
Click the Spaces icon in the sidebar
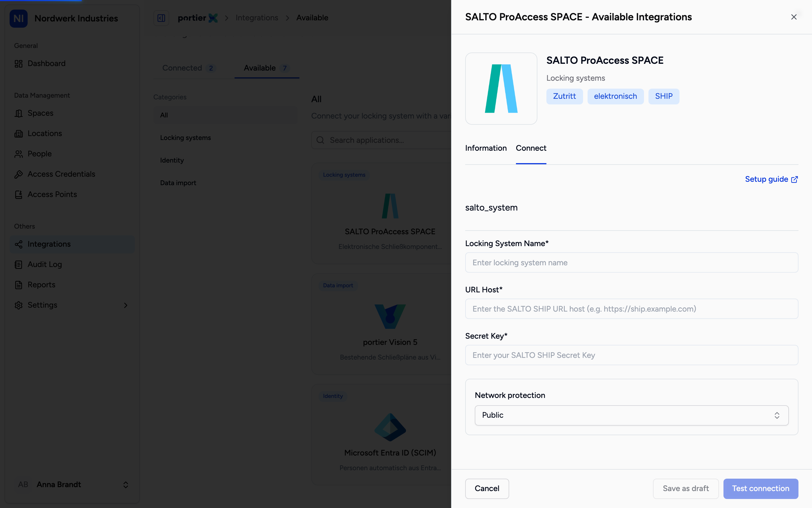click(x=18, y=113)
